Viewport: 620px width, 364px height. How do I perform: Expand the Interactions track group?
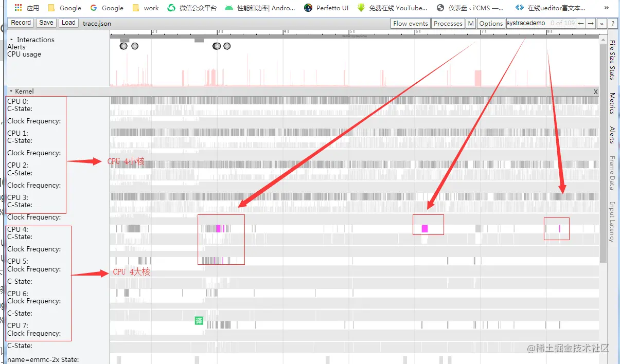tap(11, 40)
